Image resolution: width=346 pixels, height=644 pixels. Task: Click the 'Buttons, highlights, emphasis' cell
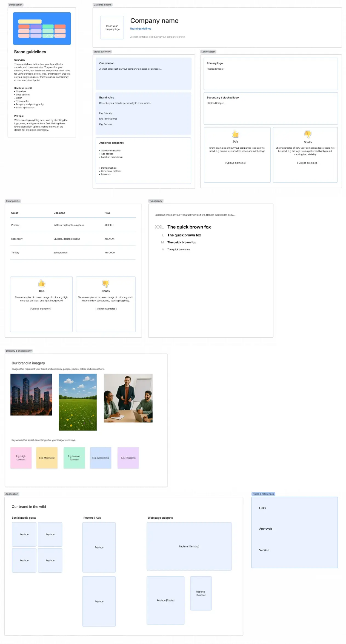coord(69,225)
